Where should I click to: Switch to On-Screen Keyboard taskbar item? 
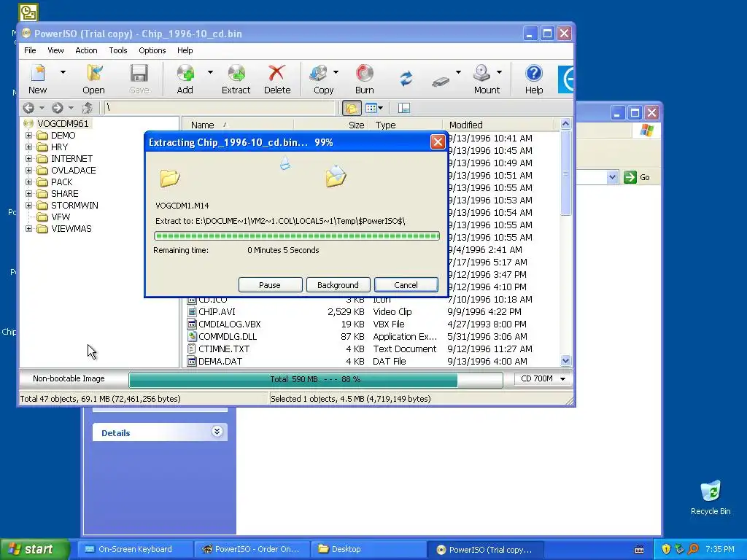pos(135,549)
